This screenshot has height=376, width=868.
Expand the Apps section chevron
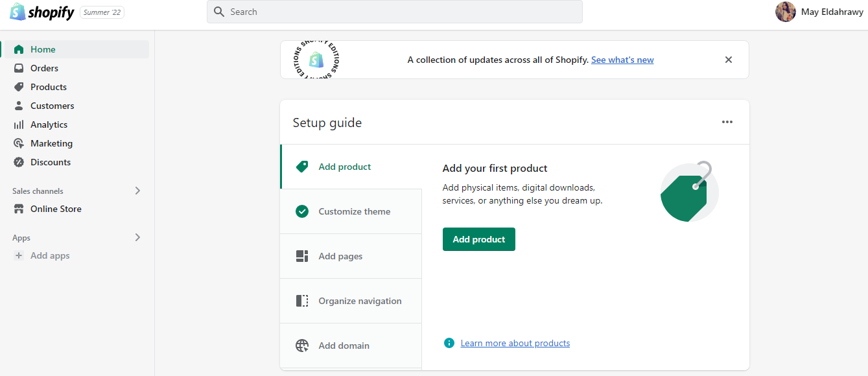[137, 237]
